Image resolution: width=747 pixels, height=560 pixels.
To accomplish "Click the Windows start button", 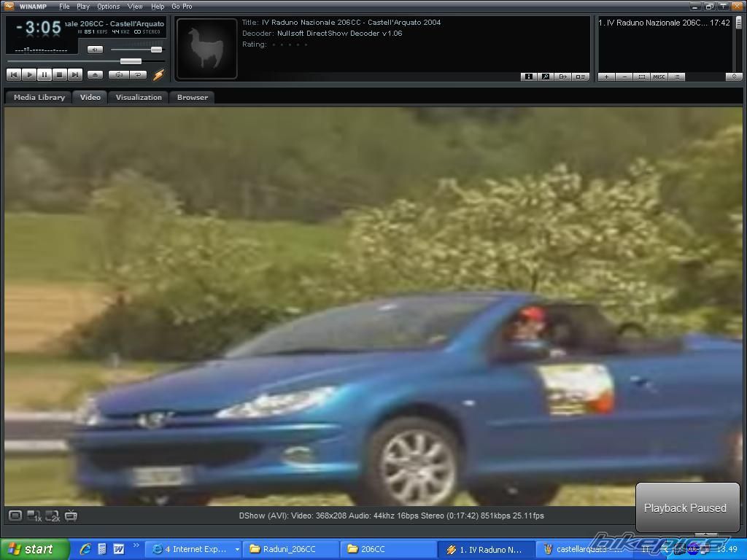I will tap(34, 549).
